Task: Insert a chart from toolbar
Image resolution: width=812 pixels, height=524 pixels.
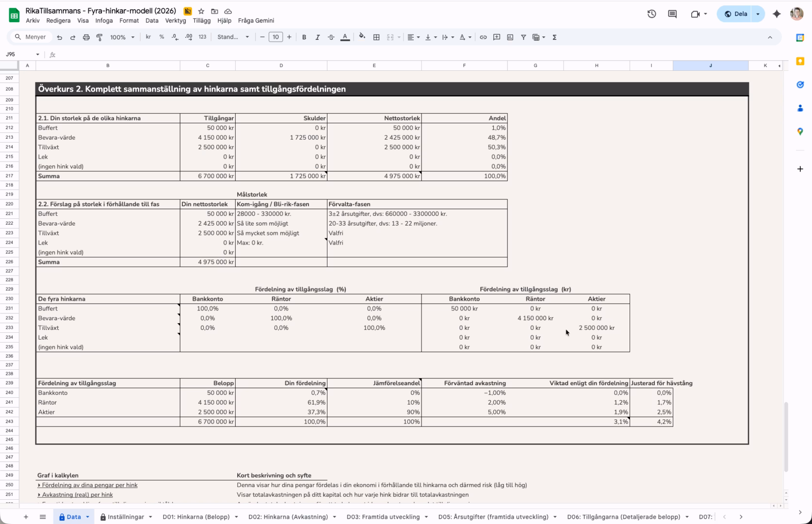Action: 510,37
